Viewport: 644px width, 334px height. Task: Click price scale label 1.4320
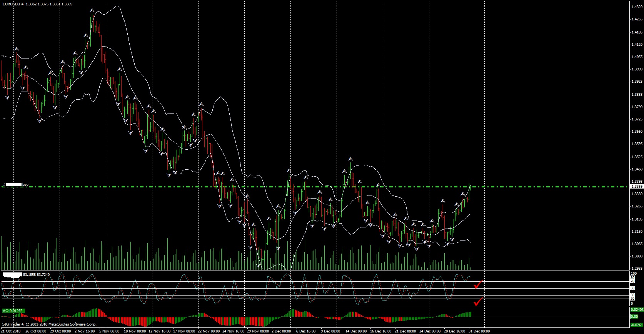pos(636,7)
